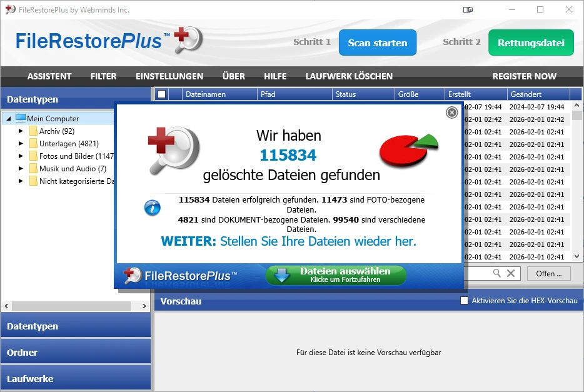
Task: Click the Archiv folder icon
Action: 33,131
